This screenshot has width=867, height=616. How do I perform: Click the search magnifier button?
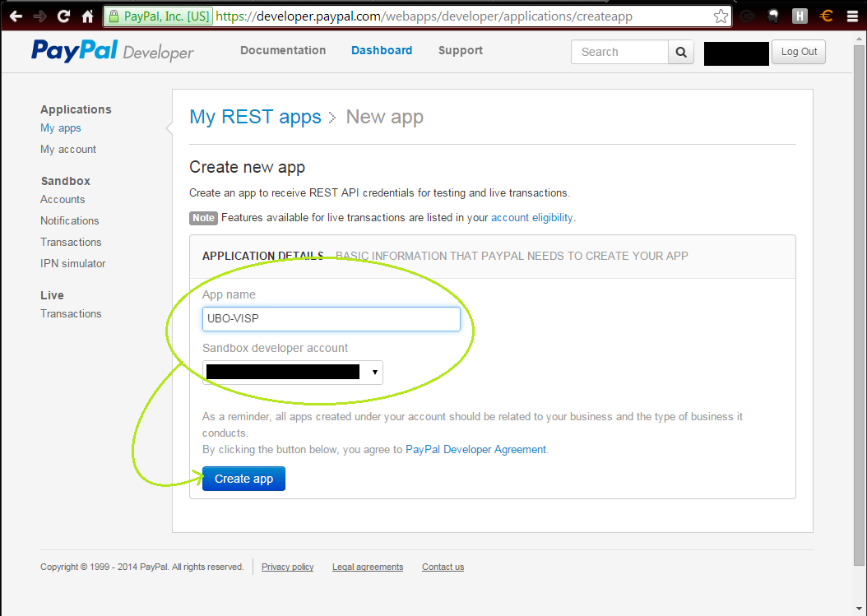click(x=680, y=52)
